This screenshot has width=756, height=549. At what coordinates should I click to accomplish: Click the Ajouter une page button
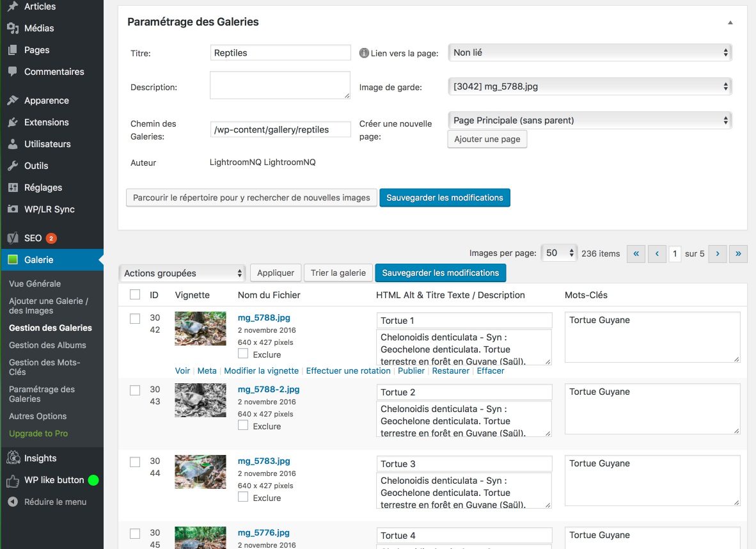click(x=487, y=139)
